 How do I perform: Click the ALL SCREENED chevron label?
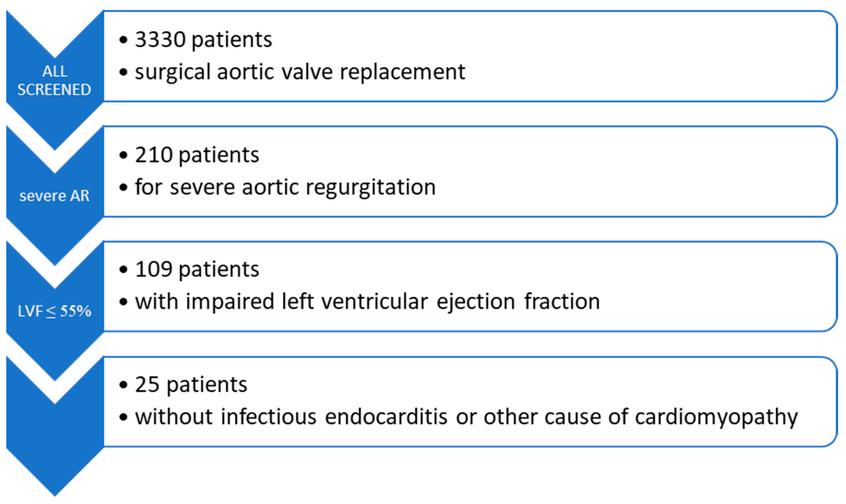tap(54, 81)
